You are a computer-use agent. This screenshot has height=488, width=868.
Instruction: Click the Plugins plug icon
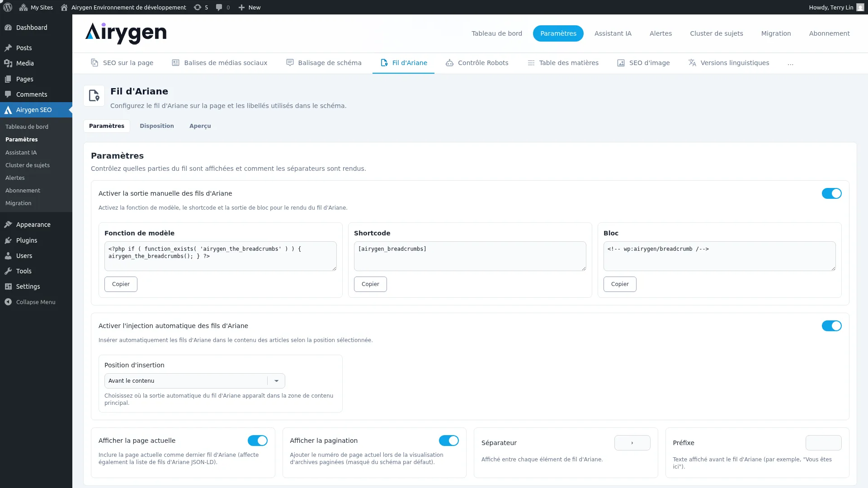click(x=8, y=240)
